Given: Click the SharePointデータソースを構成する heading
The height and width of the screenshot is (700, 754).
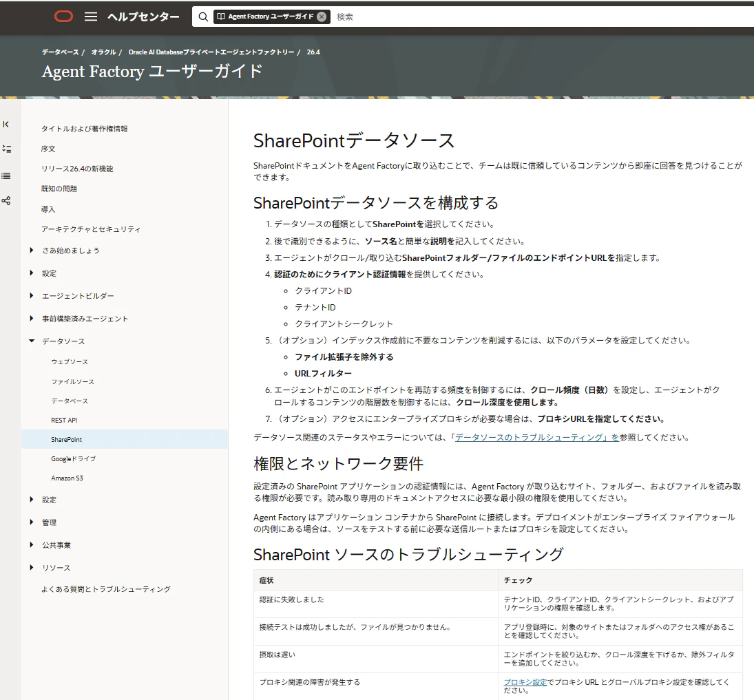Looking at the screenshot, I should point(376,203).
